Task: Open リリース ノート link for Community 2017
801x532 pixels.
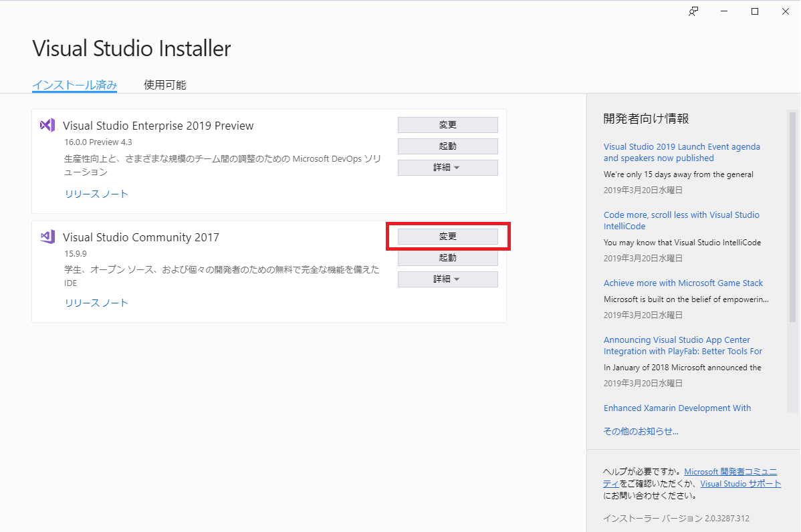Action: (x=96, y=303)
